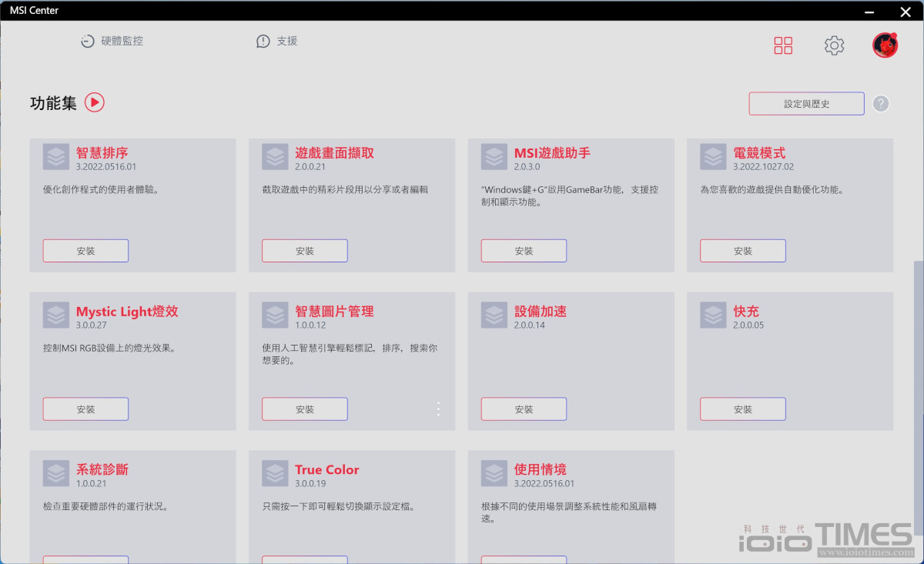Click the True Color title
Image resolution: width=924 pixels, height=564 pixels.
click(x=326, y=469)
